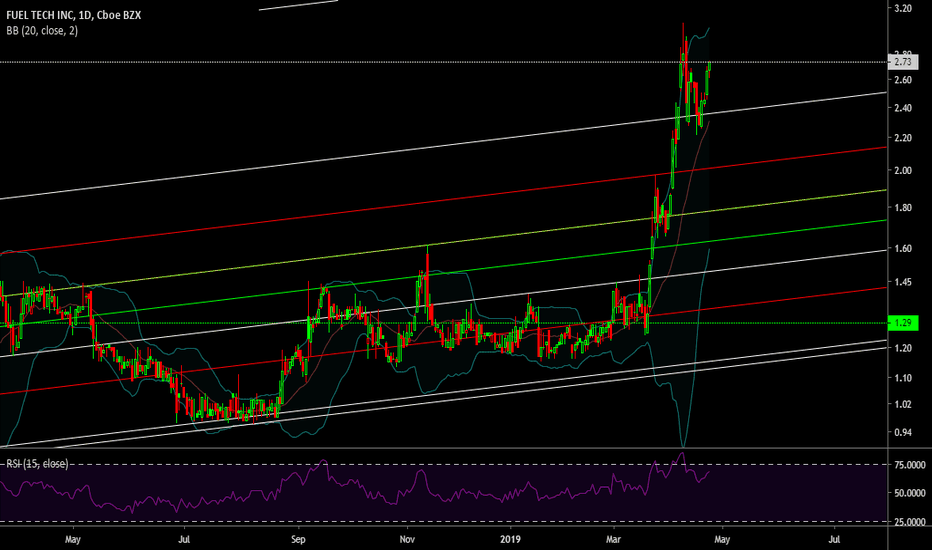Viewport: 932px width, 550px height.
Task: Select the 2.00 price axis value
Action: (903, 171)
